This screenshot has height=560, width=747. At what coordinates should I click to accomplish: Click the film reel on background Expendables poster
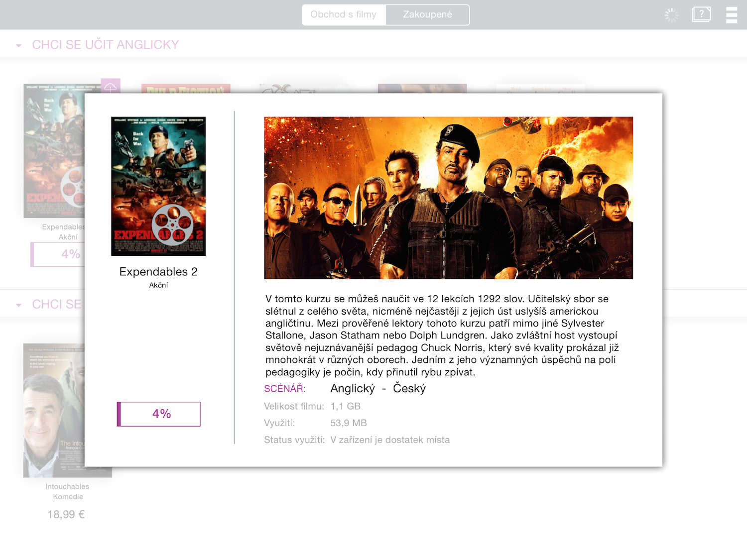pos(73,187)
